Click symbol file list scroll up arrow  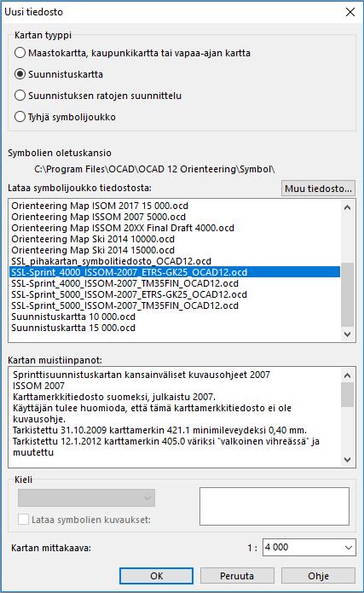point(347,207)
